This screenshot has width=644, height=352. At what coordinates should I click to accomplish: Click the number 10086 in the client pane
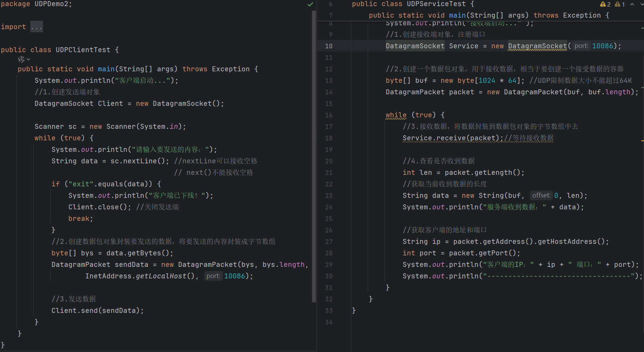coord(234,276)
